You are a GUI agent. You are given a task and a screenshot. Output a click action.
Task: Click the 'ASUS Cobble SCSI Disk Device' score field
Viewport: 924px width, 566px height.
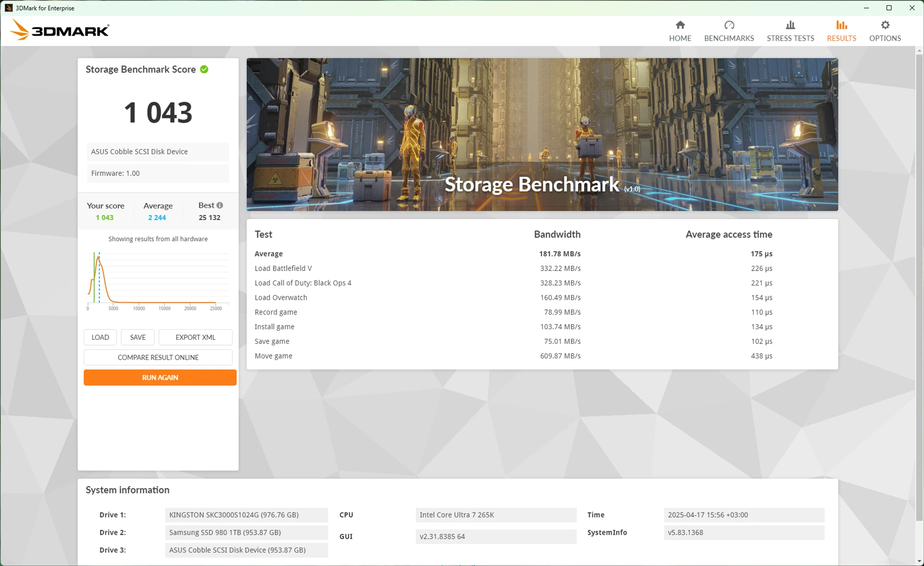pos(158,152)
